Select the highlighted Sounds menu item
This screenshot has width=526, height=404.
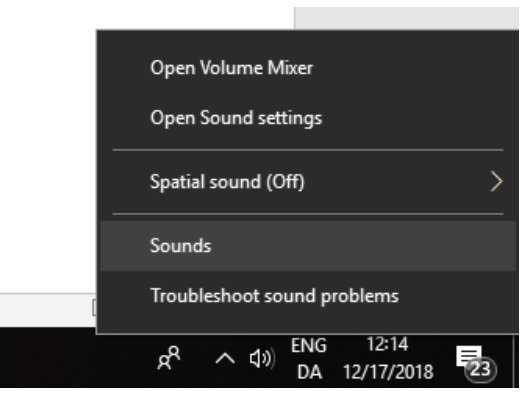click(x=308, y=246)
